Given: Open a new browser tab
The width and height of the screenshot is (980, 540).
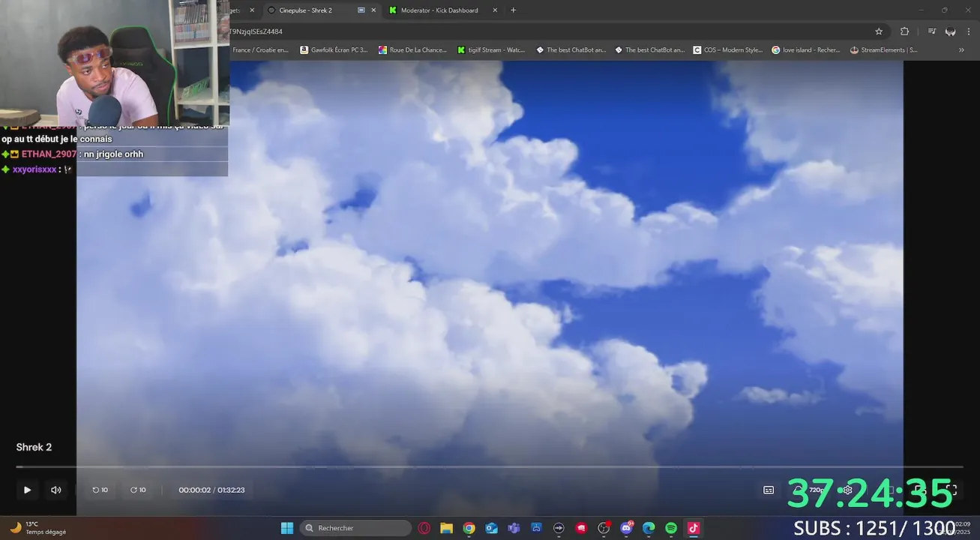Looking at the screenshot, I should pyautogui.click(x=514, y=10).
